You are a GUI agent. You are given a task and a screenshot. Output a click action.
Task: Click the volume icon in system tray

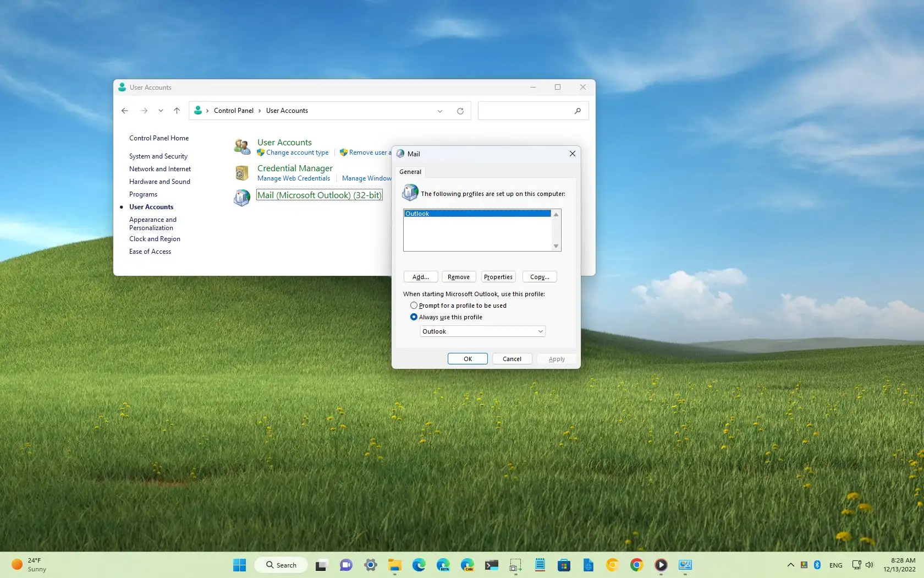coord(870,565)
